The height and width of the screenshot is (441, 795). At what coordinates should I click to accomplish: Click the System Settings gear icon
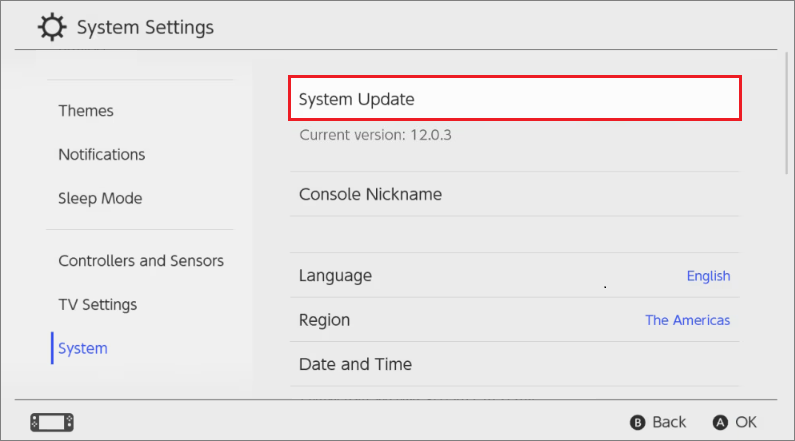tap(52, 27)
